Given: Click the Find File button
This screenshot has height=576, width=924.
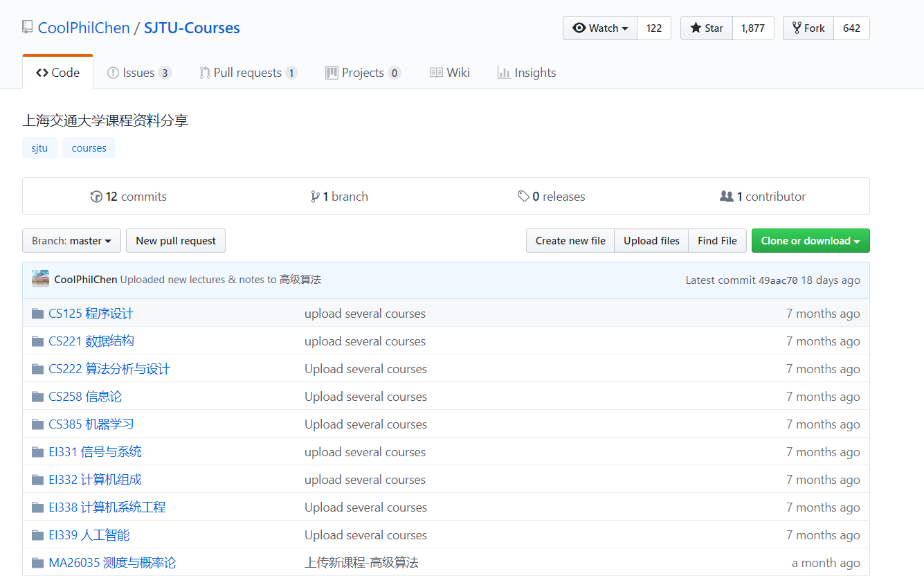Looking at the screenshot, I should (x=717, y=241).
